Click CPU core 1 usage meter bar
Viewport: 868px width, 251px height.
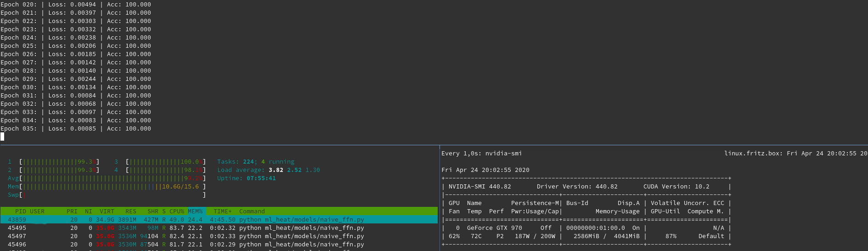pos(59,162)
